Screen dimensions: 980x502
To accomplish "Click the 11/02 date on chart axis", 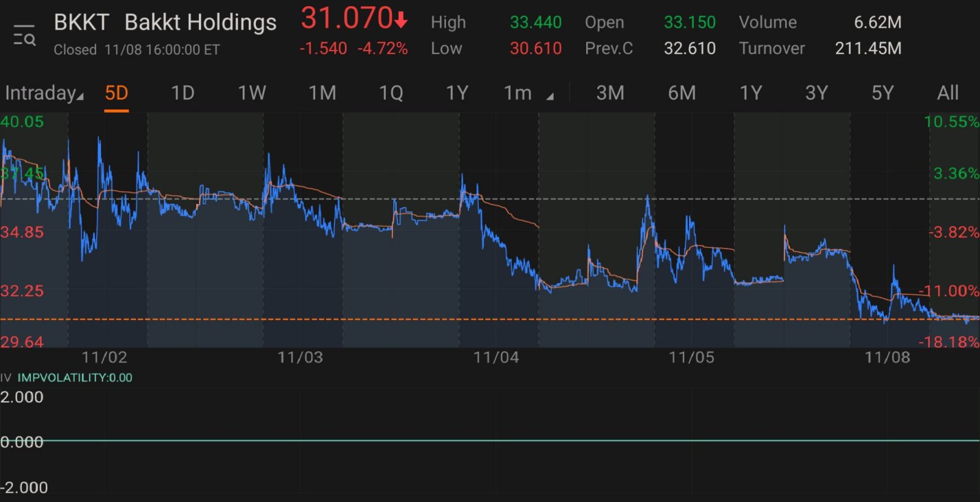I will pyautogui.click(x=104, y=358).
